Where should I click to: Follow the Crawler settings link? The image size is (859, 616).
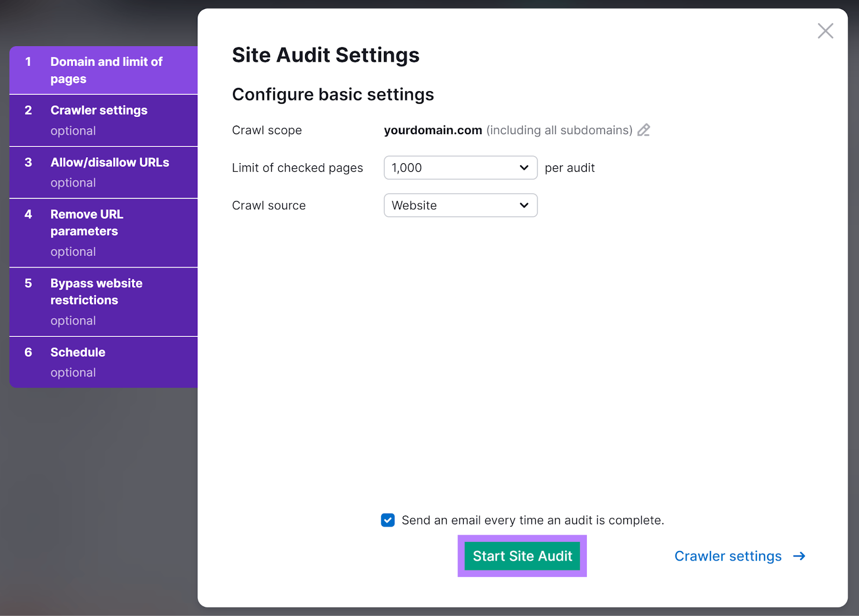coord(727,556)
